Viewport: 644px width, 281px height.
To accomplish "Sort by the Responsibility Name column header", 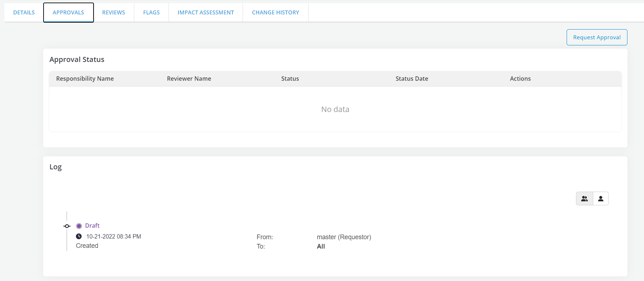I will tap(85, 79).
